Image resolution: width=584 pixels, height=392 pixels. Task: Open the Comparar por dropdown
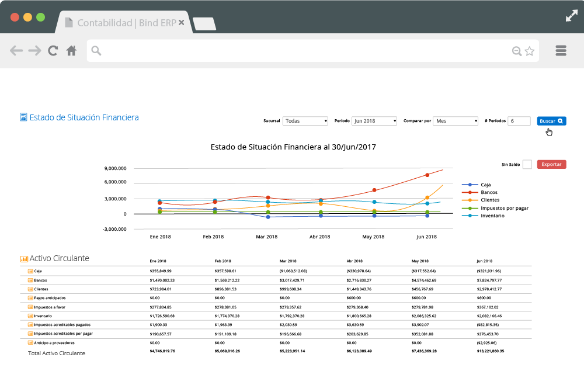456,121
